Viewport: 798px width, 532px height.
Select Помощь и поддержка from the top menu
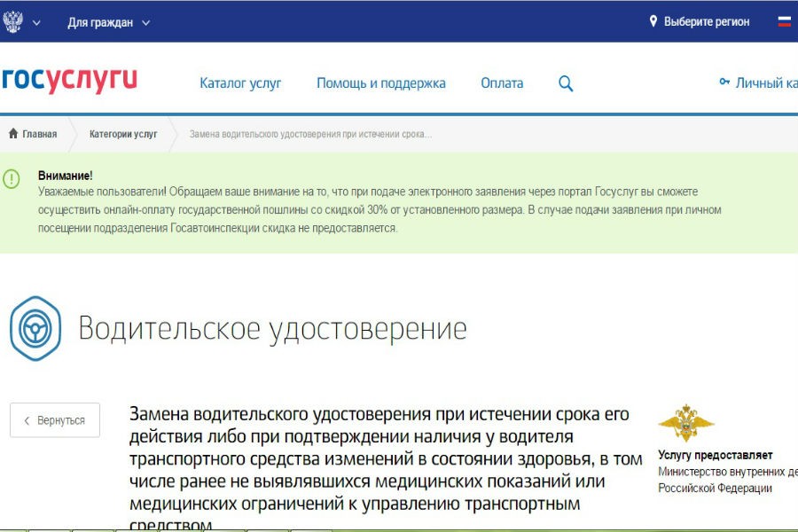[381, 82]
